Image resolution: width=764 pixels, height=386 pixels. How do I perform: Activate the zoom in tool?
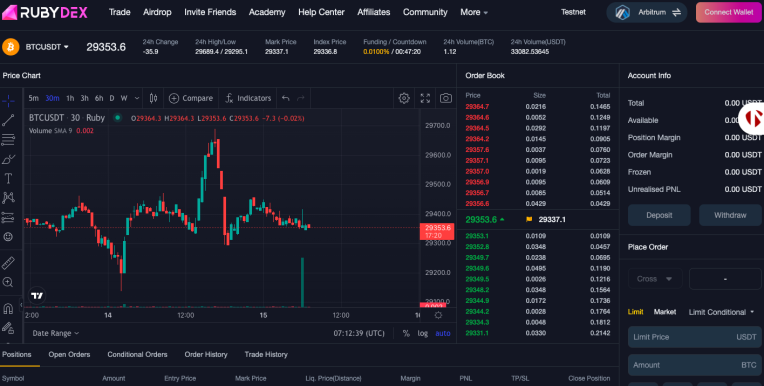[8, 282]
